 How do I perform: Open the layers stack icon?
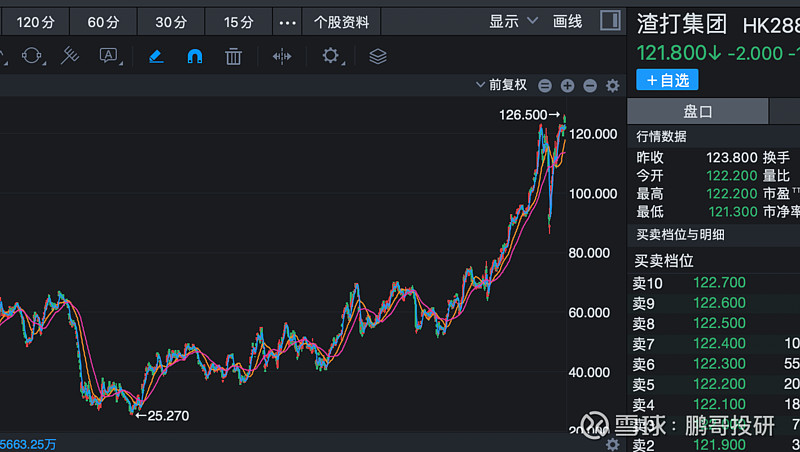[378, 56]
